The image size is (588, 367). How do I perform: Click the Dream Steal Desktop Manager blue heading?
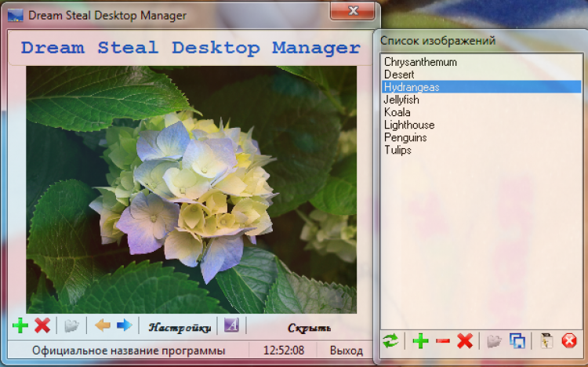point(191,48)
